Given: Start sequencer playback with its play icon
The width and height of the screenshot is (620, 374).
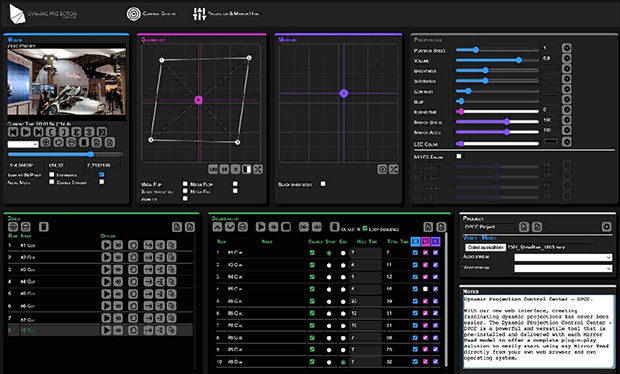Looking at the screenshot, I should click(x=261, y=227).
